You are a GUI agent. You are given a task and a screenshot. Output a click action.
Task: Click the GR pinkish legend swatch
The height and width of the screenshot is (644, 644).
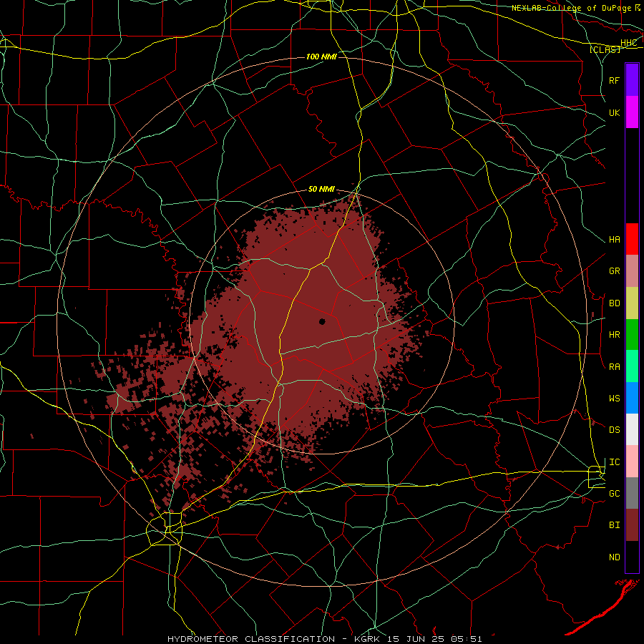coord(632,271)
